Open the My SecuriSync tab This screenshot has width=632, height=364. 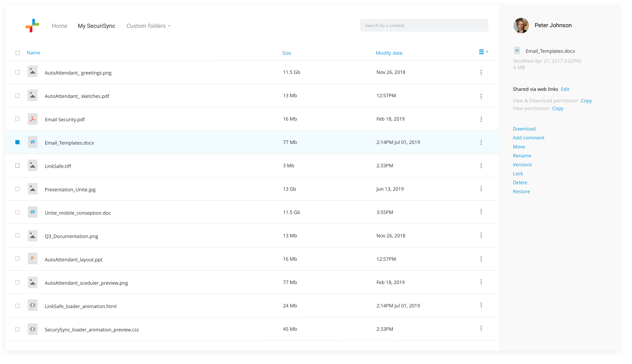[x=97, y=26]
